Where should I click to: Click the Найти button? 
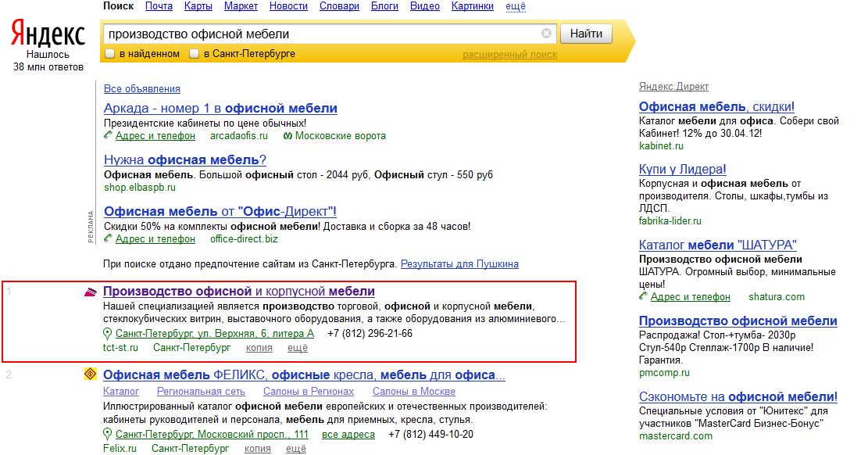(586, 34)
